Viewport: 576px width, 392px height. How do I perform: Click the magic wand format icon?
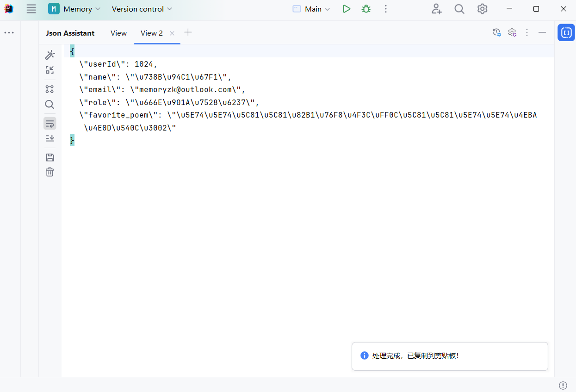pos(50,55)
